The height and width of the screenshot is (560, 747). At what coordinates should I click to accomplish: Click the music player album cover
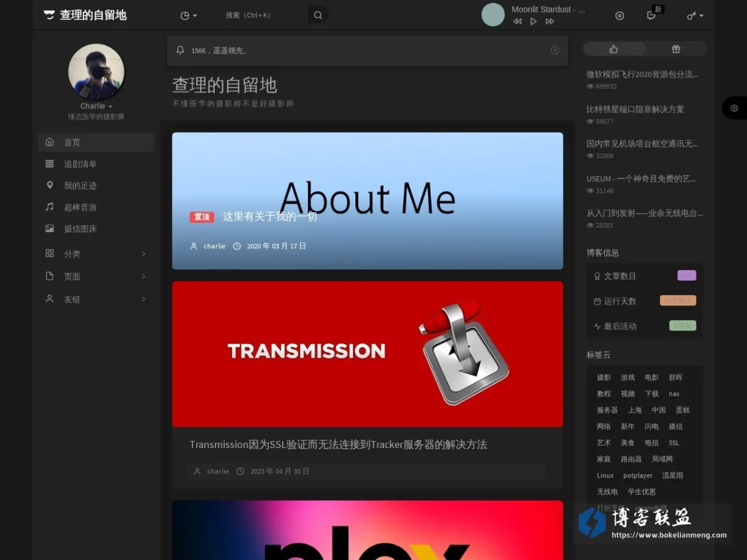click(493, 15)
